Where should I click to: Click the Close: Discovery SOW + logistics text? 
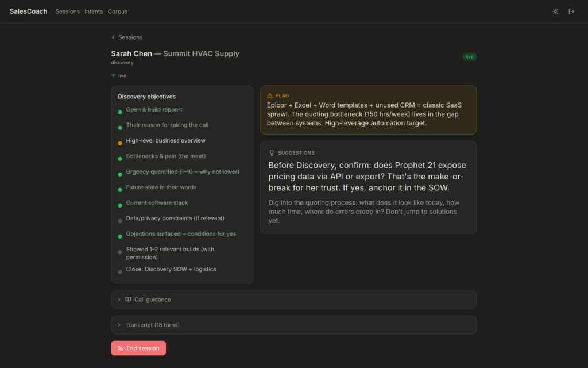click(171, 269)
